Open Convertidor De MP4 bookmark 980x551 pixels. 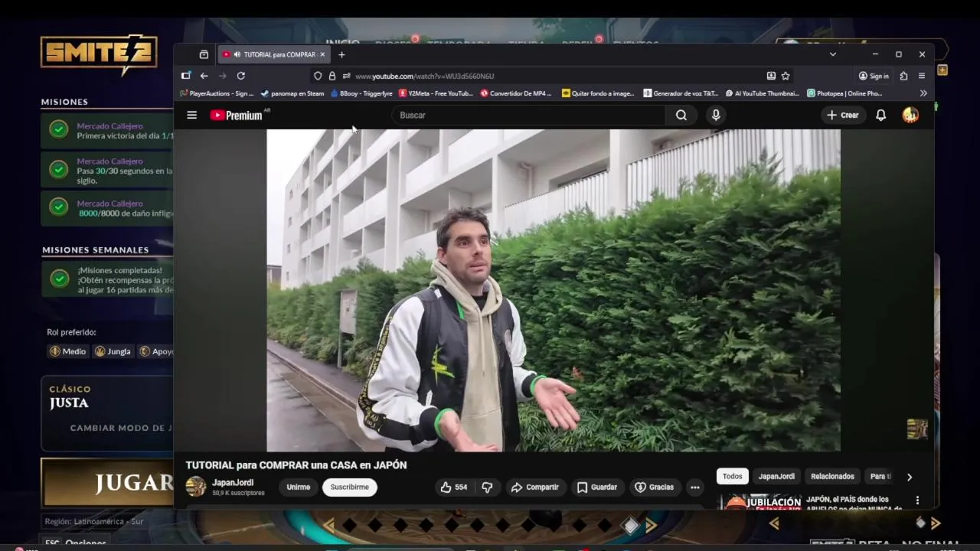pyautogui.click(x=517, y=93)
